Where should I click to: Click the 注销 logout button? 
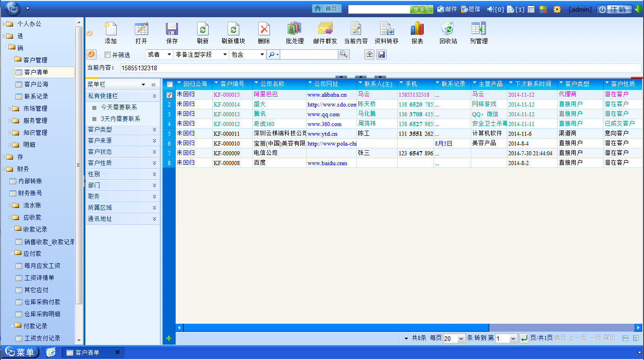(614, 9)
